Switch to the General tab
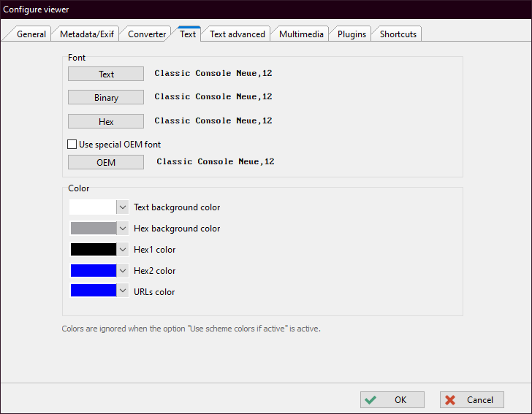The height and width of the screenshot is (414, 532). click(31, 34)
